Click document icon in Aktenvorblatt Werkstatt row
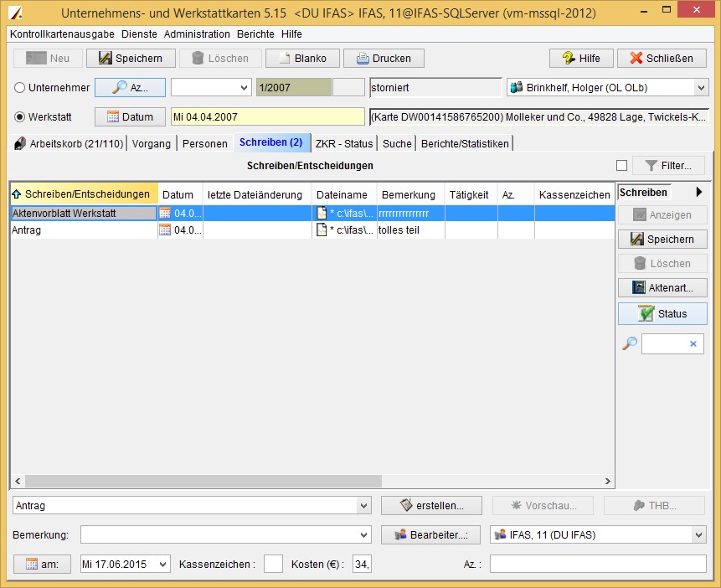Screen dimensions: 721x588 point(322,213)
